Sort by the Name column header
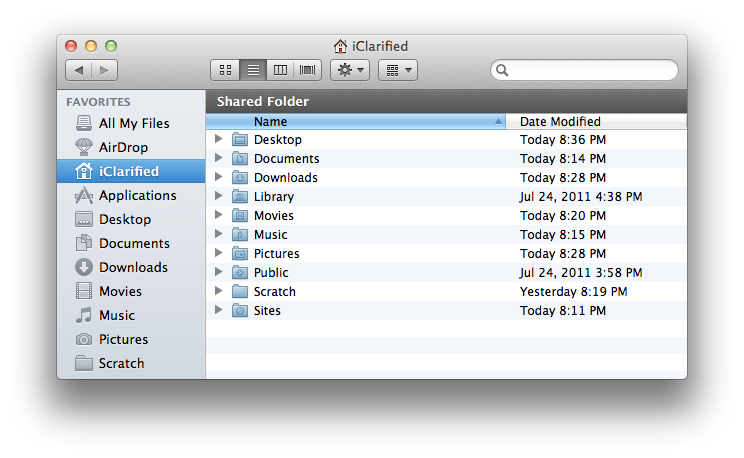 click(355, 122)
